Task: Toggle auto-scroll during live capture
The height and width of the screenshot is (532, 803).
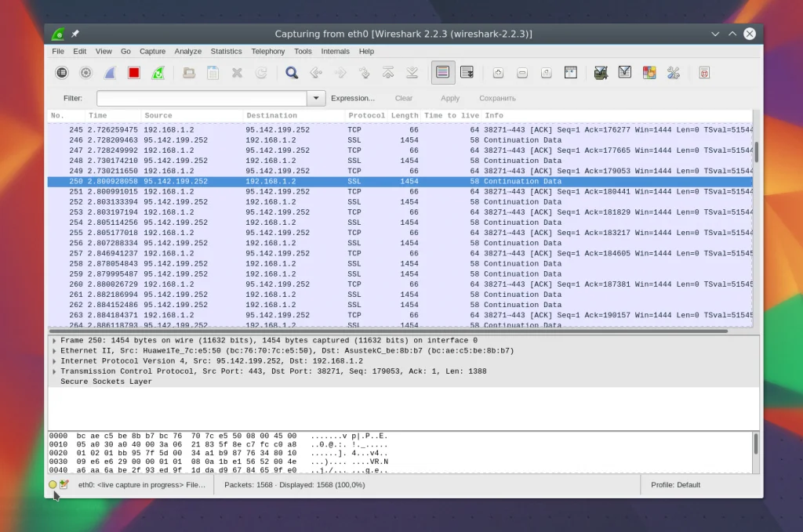Action: click(467, 73)
